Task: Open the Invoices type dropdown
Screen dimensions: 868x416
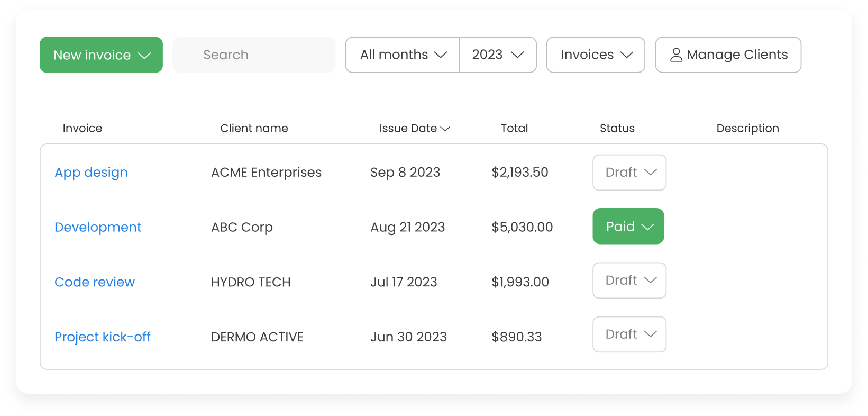Action: coord(596,55)
